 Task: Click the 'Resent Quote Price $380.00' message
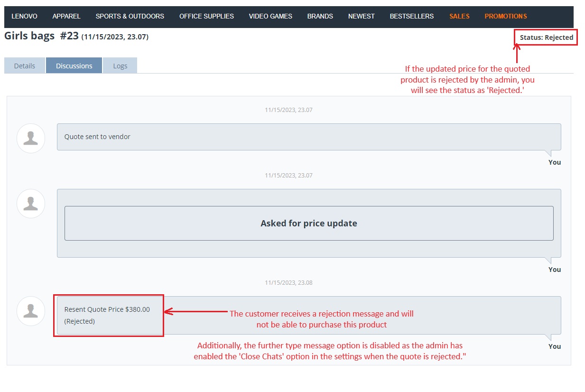(x=107, y=309)
